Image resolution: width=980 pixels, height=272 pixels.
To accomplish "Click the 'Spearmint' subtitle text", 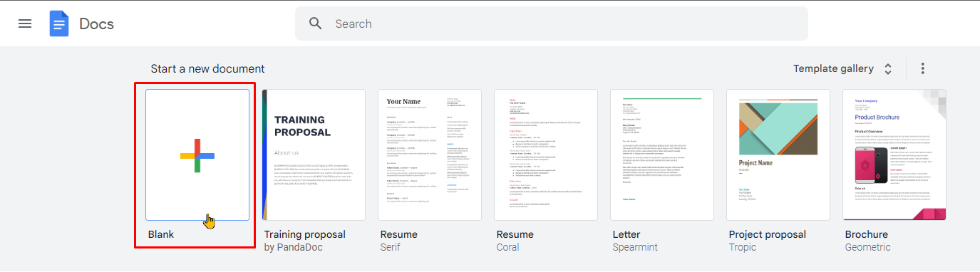I will [635, 247].
